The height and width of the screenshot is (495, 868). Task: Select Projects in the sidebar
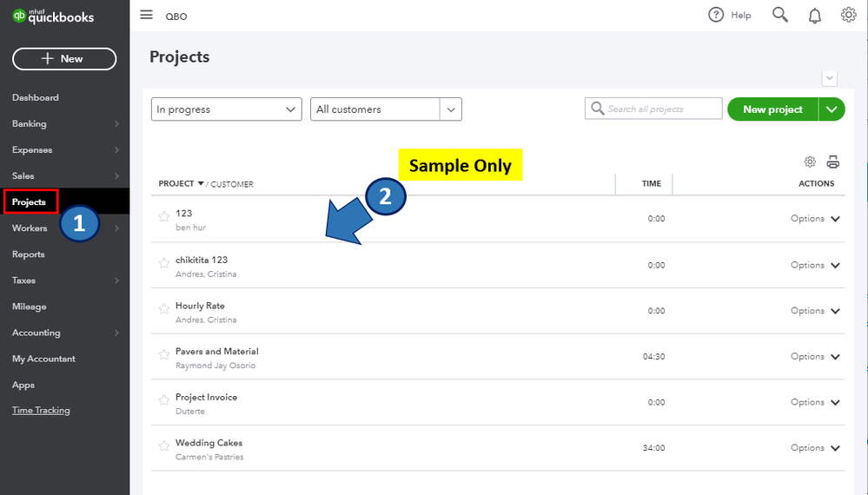(x=30, y=202)
